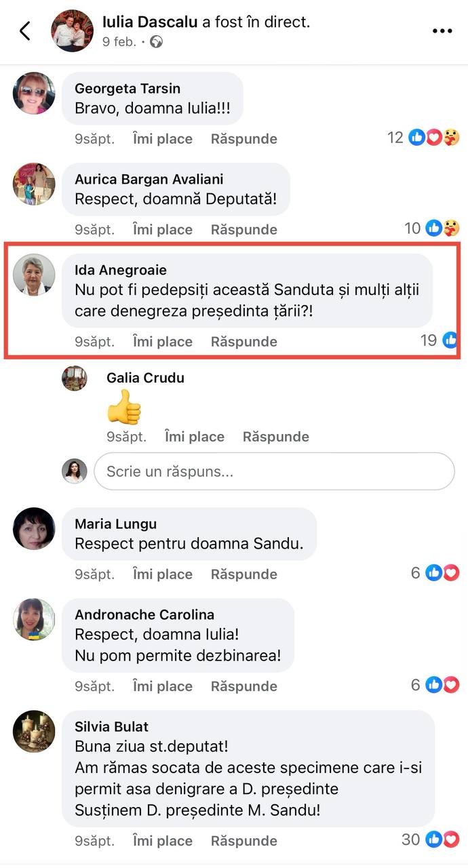Focus the Scrie un răspuns field
The image size is (468, 868).
(x=274, y=471)
